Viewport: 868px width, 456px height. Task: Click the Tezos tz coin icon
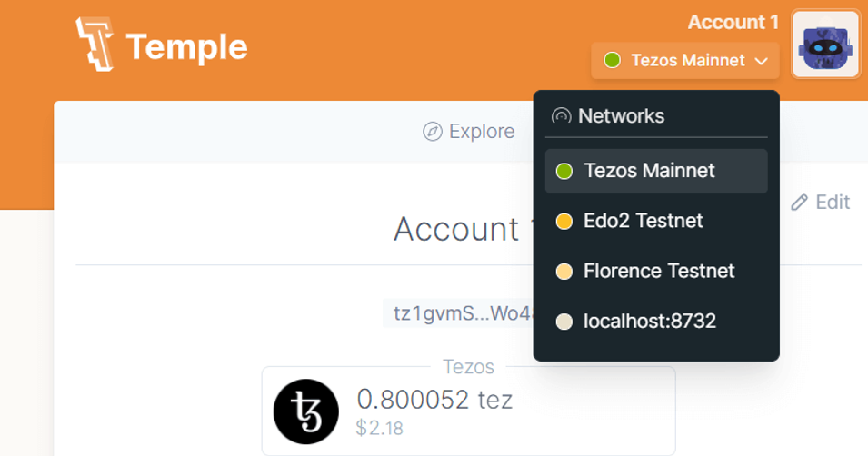point(306,411)
